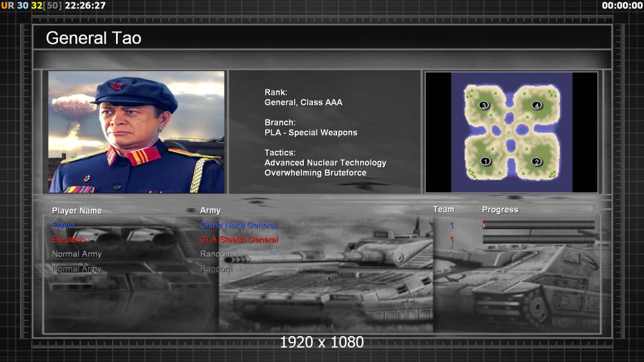Select player Eleuterio in the list

click(x=68, y=240)
